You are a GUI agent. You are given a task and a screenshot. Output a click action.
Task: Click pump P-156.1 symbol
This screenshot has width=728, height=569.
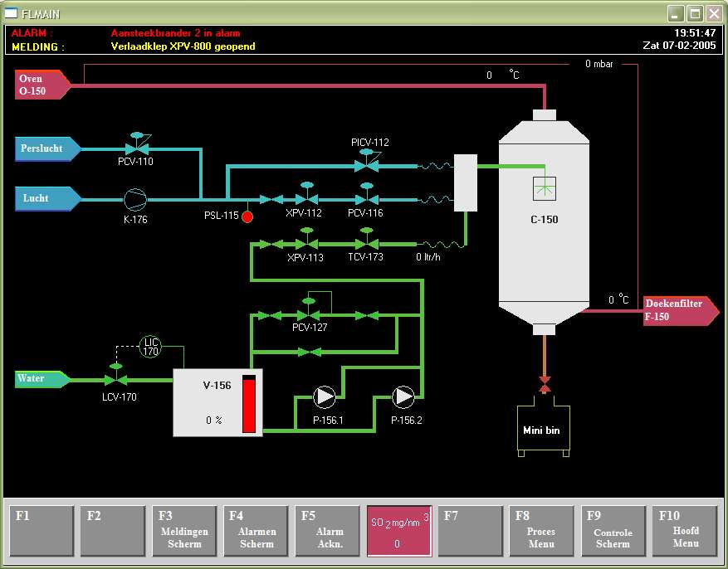tap(325, 397)
